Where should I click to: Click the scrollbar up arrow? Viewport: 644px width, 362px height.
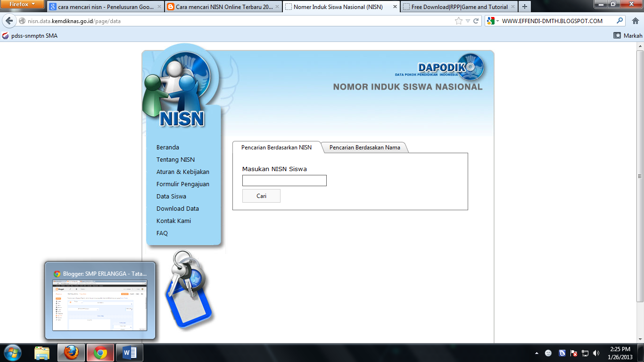(640, 46)
